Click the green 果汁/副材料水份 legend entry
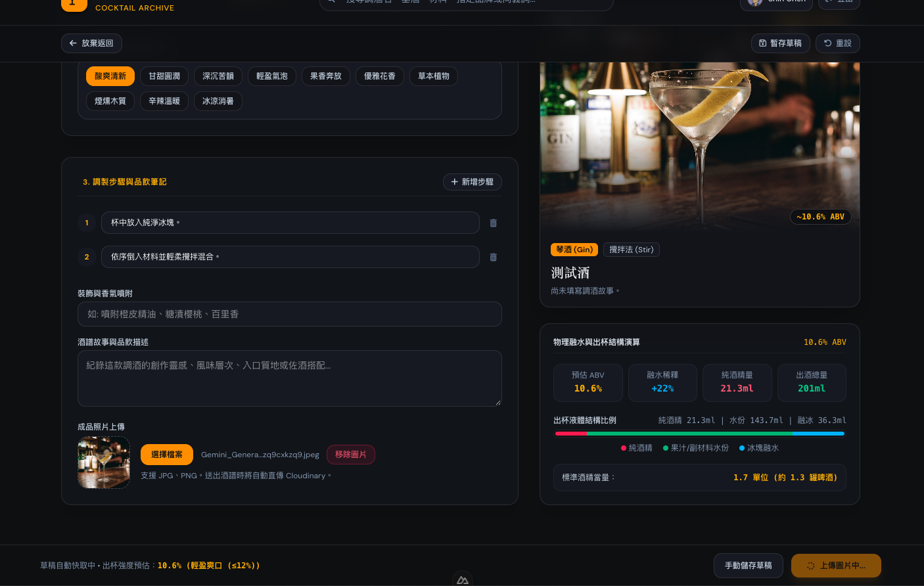The image size is (924, 586). click(x=696, y=448)
